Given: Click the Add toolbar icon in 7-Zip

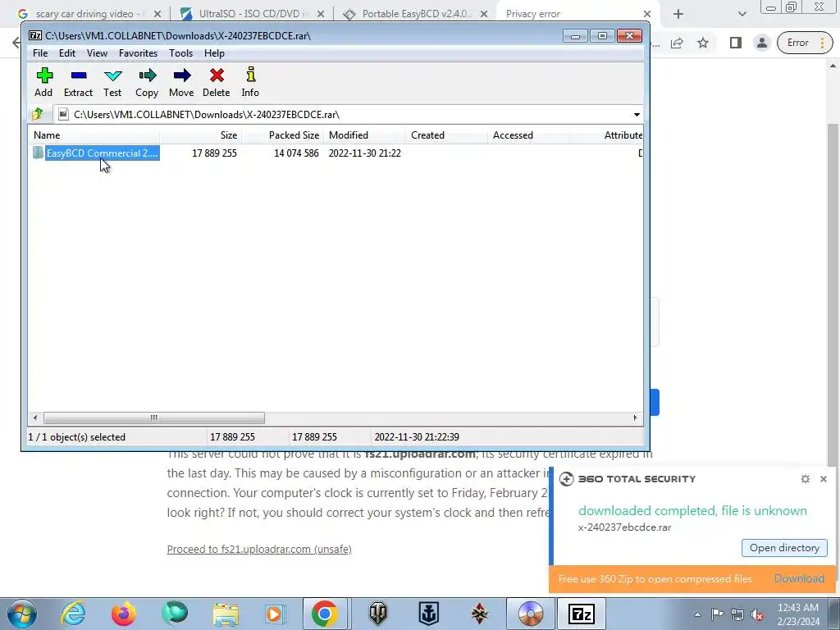Looking at the screenshot, I should click(x=44, y=82).
